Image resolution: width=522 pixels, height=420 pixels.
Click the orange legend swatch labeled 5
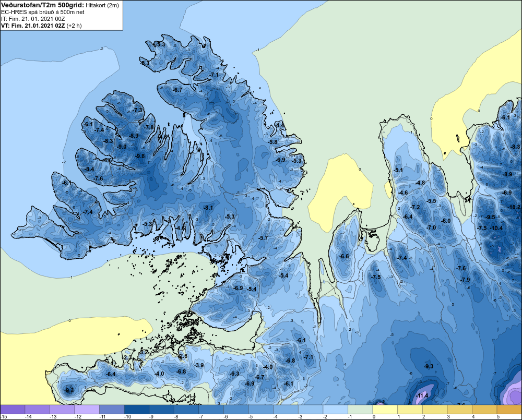(509, 410)
